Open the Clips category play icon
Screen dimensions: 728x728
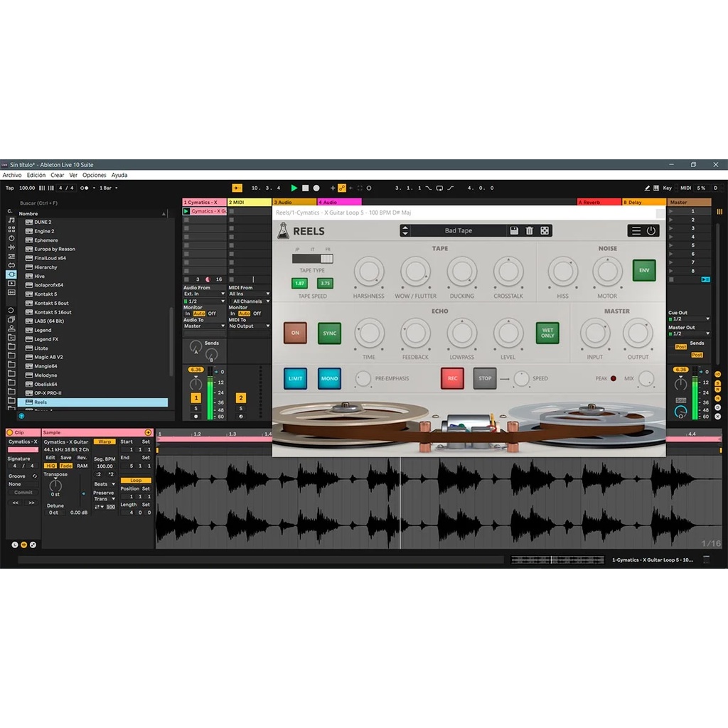coord(11,283)
